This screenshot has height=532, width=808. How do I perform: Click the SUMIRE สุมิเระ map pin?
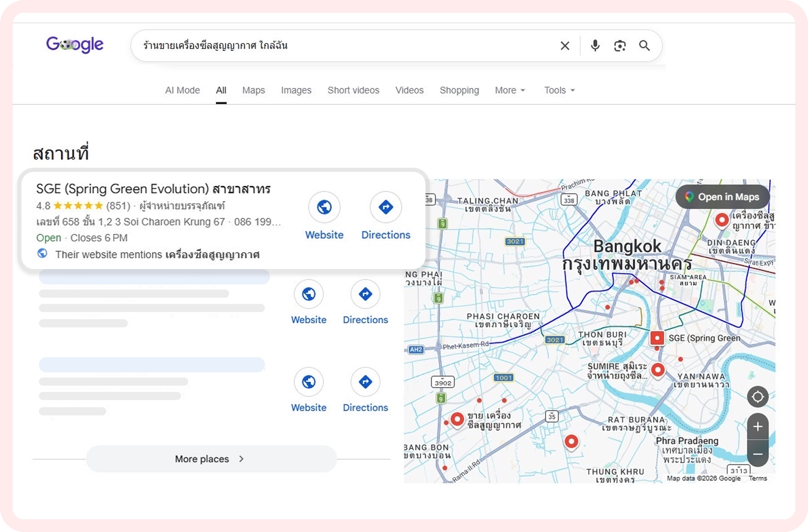(x=658, y=369)
